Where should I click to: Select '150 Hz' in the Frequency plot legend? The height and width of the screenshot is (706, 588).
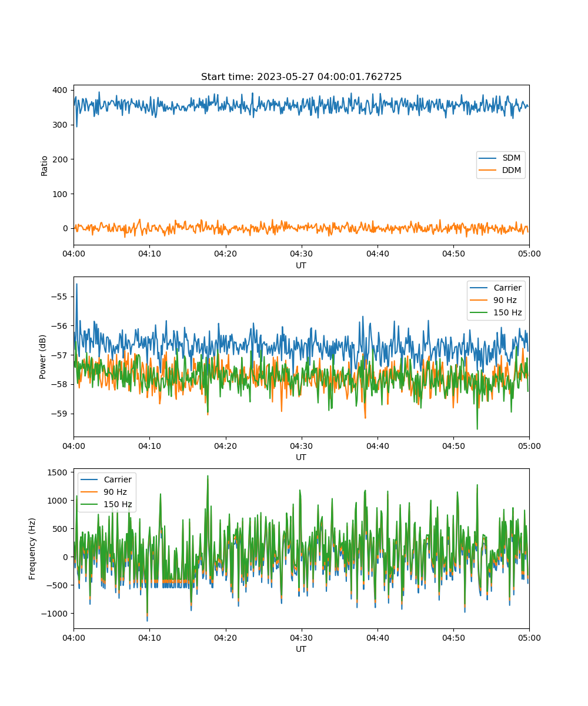pos(118,504)
